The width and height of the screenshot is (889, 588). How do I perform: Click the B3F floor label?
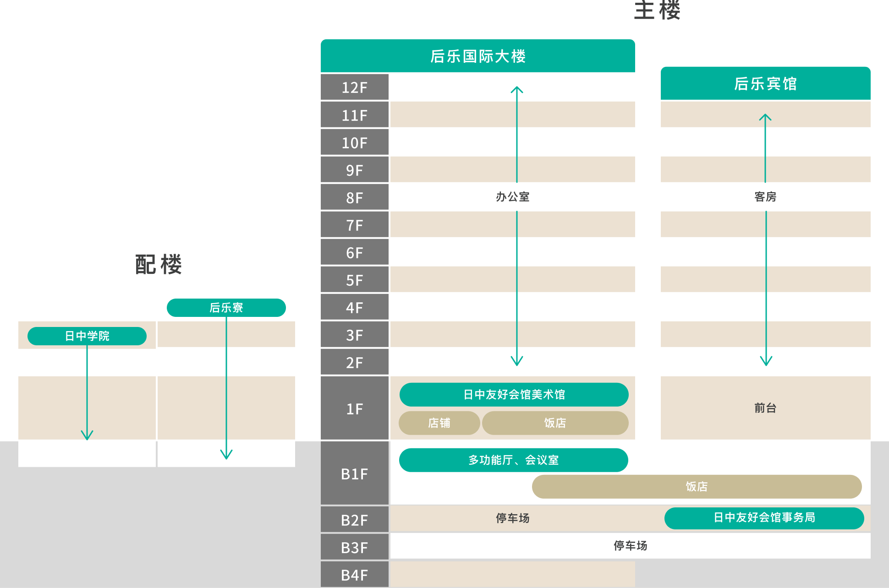355,547
